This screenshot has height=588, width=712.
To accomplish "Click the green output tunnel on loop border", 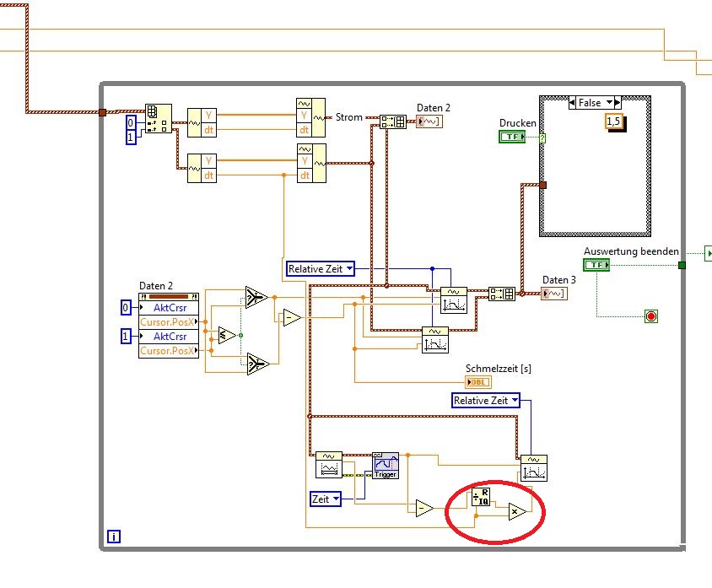I will click(682, 265).
